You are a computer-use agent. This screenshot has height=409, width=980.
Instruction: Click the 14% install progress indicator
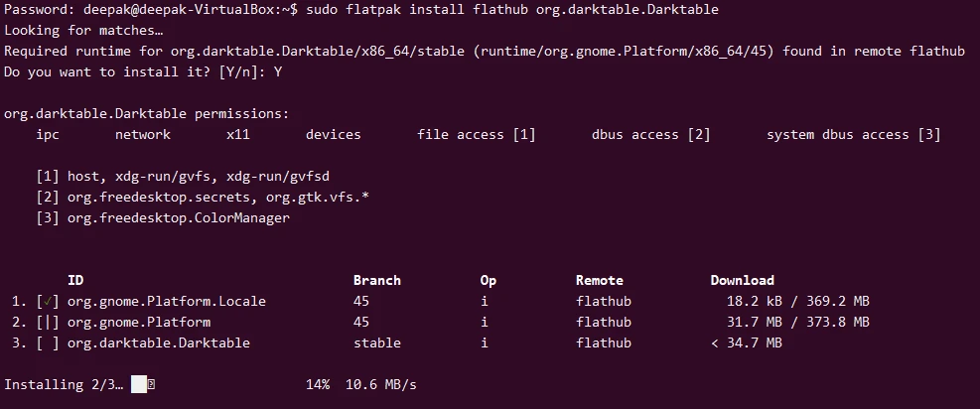(x=318, y=384)
